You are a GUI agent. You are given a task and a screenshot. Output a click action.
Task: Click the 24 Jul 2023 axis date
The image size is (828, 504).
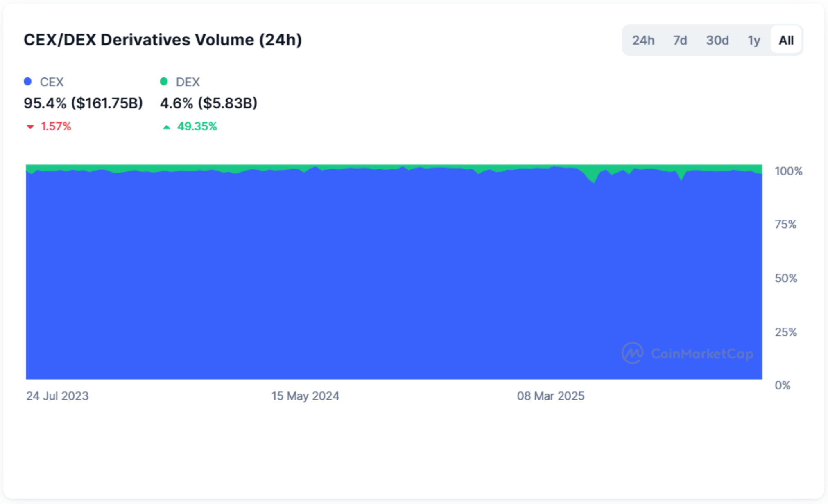[x=57, y=396]
